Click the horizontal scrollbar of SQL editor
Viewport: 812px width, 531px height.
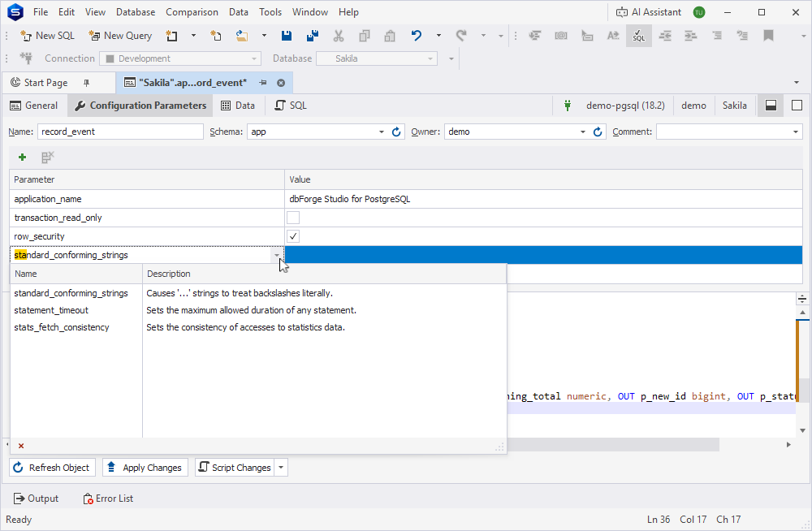point(612,444)
